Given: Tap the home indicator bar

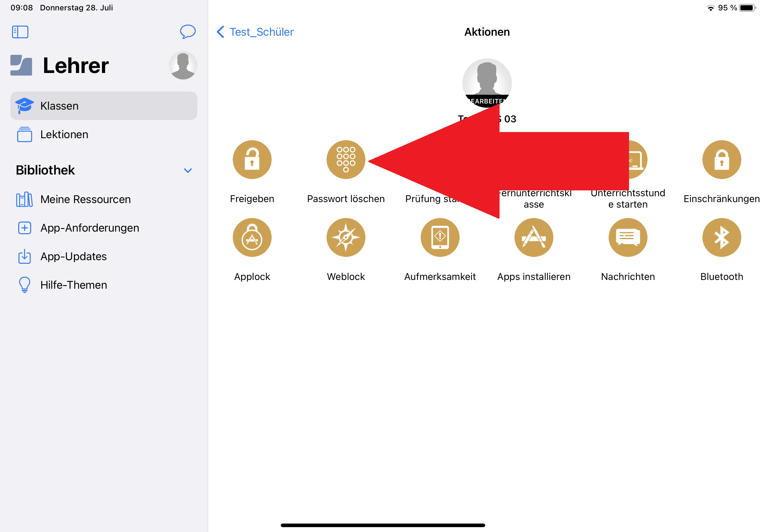Looking at the screenshot, I should pos(383,525).
